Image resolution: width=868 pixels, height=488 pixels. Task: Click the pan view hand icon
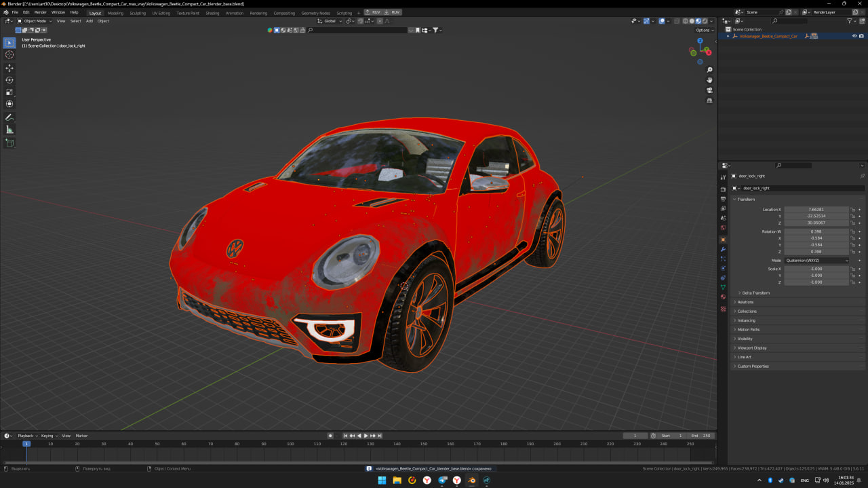(710, 80)
